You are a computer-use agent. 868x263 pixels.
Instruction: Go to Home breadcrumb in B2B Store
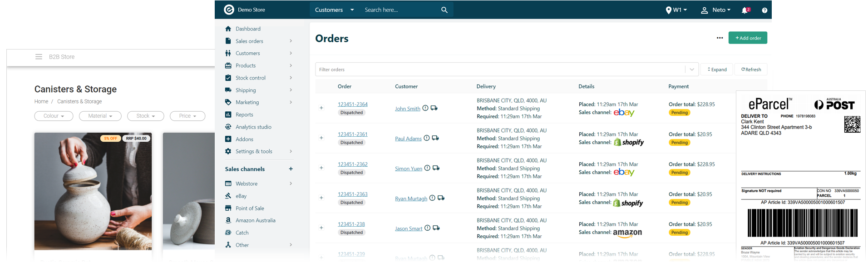[x=41, y=102]
